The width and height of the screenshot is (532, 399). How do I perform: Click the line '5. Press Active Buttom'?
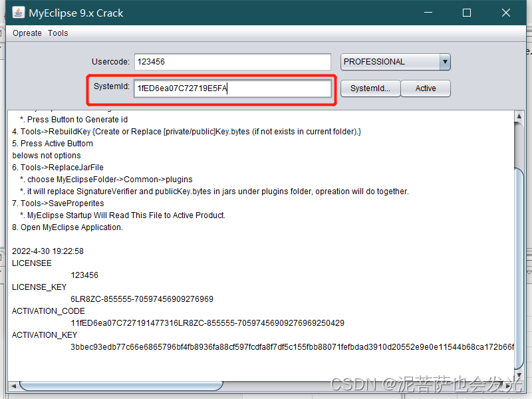click(53, 144)
